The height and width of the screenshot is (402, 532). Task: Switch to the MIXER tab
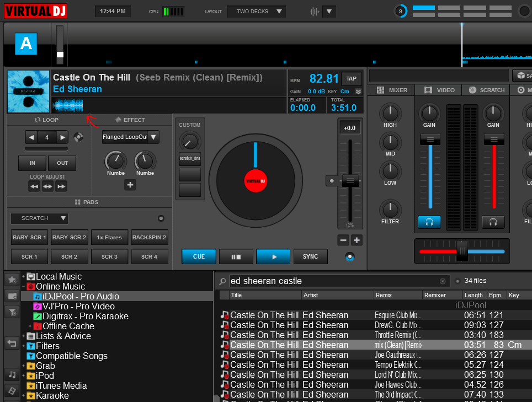[x=392, y=90]
